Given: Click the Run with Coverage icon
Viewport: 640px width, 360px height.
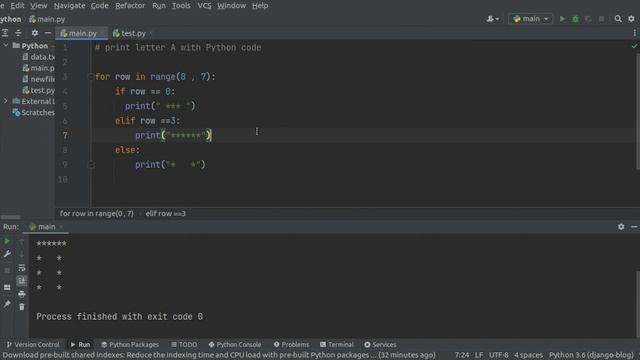Looking at the screenshot, I should [588, 19].
